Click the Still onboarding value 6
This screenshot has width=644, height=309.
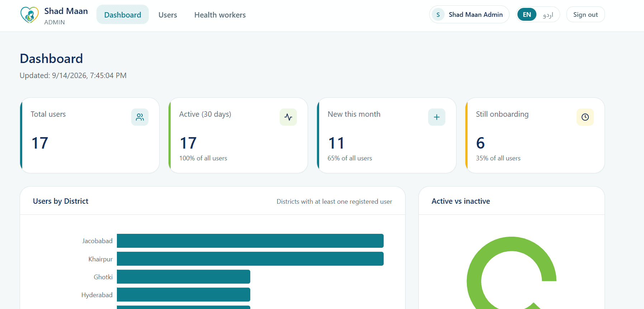click(x=480, y=143)
